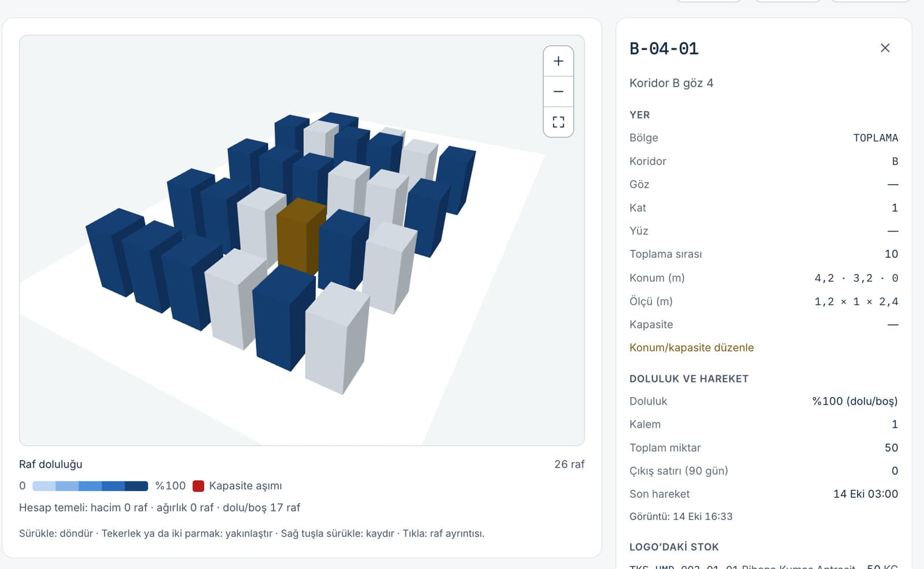Select the highlighted brown rack
This screenshot has height=569, width=924.
[x=299, y=237]
